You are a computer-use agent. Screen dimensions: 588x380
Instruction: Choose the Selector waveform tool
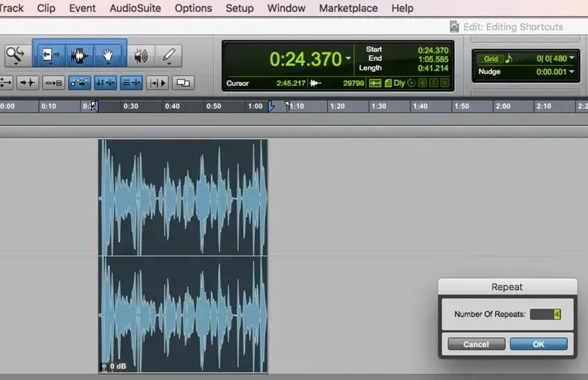(80, 56)
